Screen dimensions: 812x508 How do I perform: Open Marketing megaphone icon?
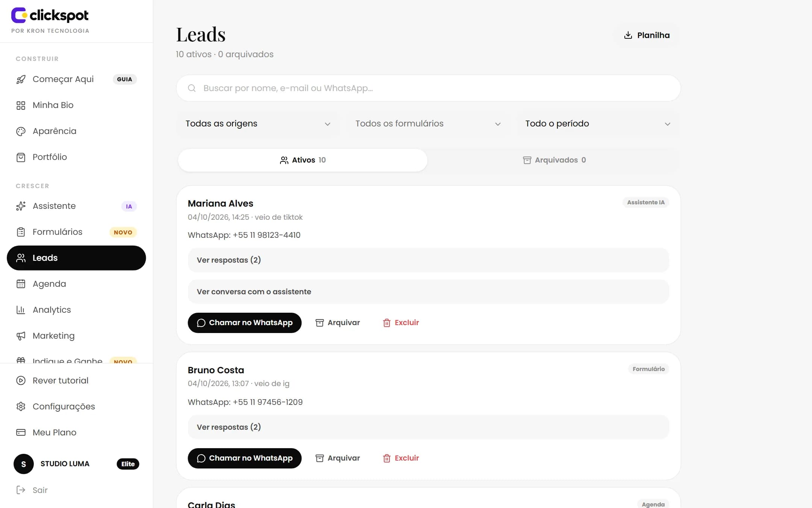pos(21,336)
